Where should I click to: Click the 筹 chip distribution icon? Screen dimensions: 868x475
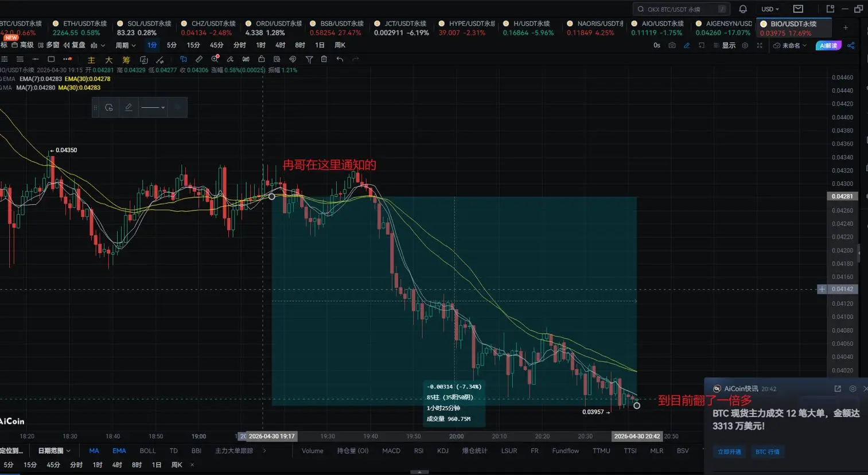point(126,60)
